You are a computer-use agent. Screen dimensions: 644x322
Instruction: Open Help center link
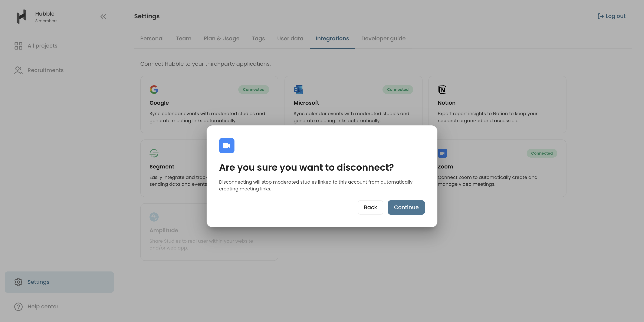pos(43,306)
